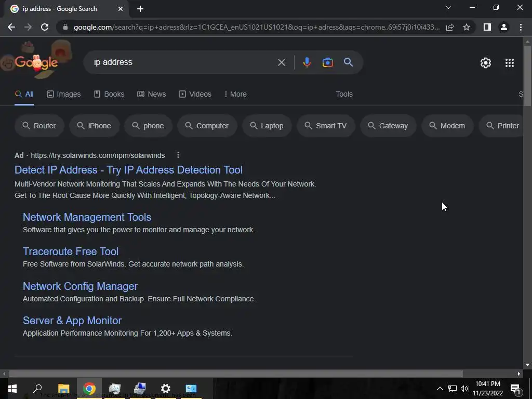Switch to the Images tab

tap(64, 95)
